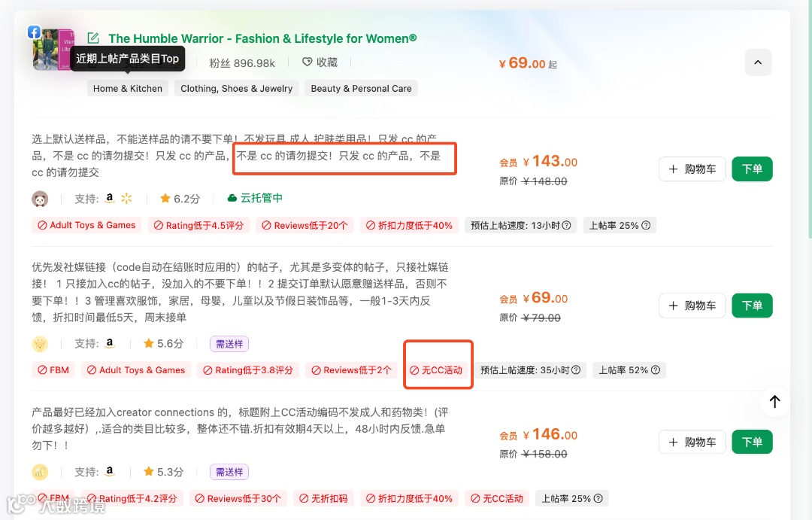Click the Rating低于4.5评分 restriction tag

198,225
